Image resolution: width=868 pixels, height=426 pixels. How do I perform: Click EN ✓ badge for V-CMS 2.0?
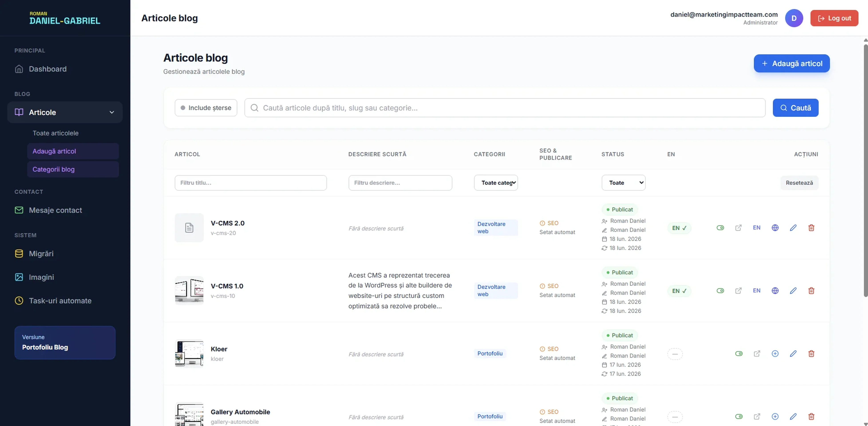coord(679,228)
